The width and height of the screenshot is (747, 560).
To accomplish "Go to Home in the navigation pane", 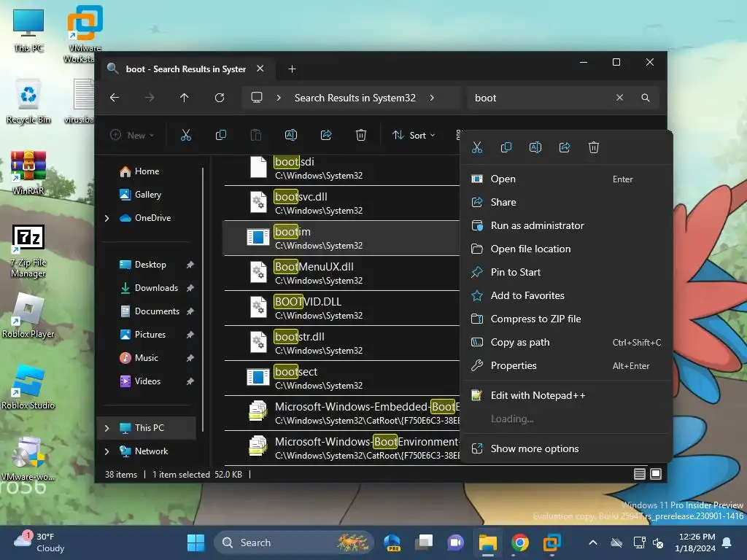I will tap(146, 171).
